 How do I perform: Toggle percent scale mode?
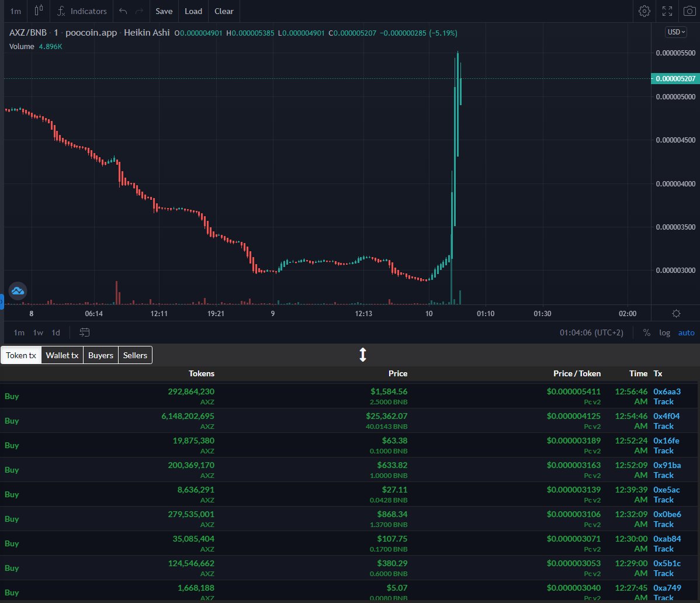point(646,332)
